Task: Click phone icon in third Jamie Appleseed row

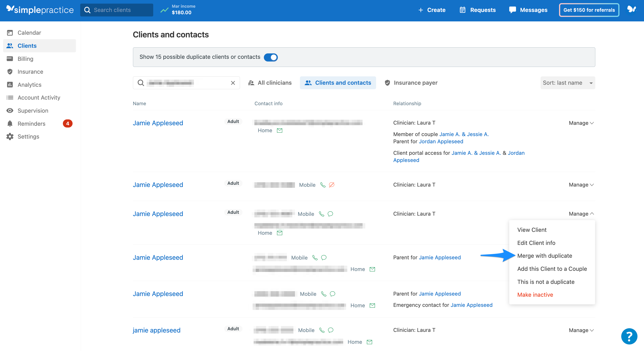Action: [x=322, y=214]
